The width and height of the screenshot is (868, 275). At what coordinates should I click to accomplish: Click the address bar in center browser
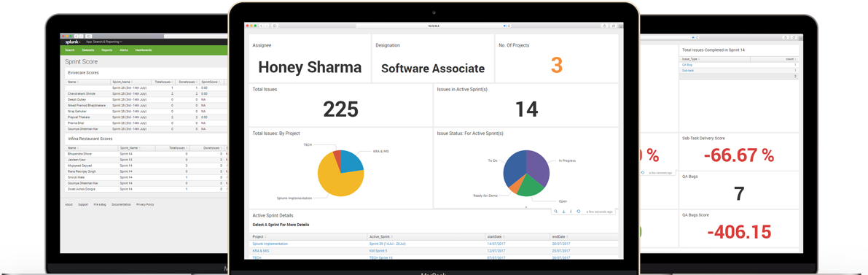click(434, 26)
